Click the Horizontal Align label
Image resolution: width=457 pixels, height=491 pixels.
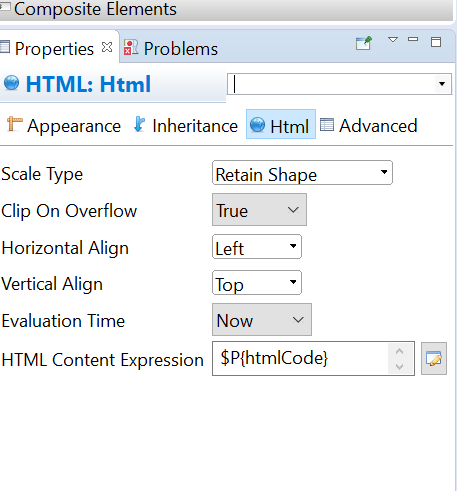pyautogui.click(x=65, y=248)
